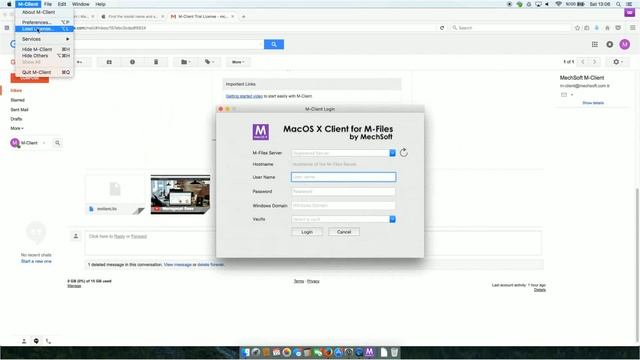The image size is (640, 360).
Task: Open the Services submenu
Action: tap(44, 39)
